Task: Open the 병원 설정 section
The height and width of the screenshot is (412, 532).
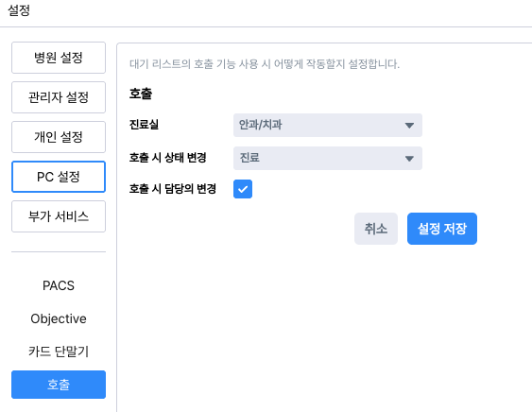Action: pyautogui.click(x=59, y=58)
